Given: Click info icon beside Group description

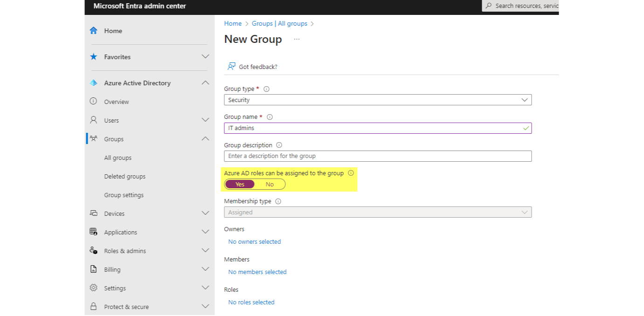Looking at the screenshot, I should [x=279, y=145].
